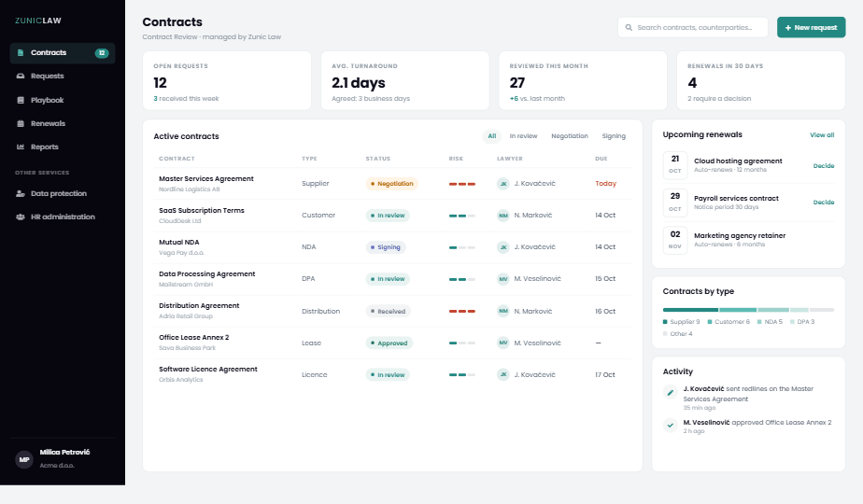Viewport: 863px width, 504px height.
Task: Click Decide for Cloud hosting agreement
Action: coord(824,165)
